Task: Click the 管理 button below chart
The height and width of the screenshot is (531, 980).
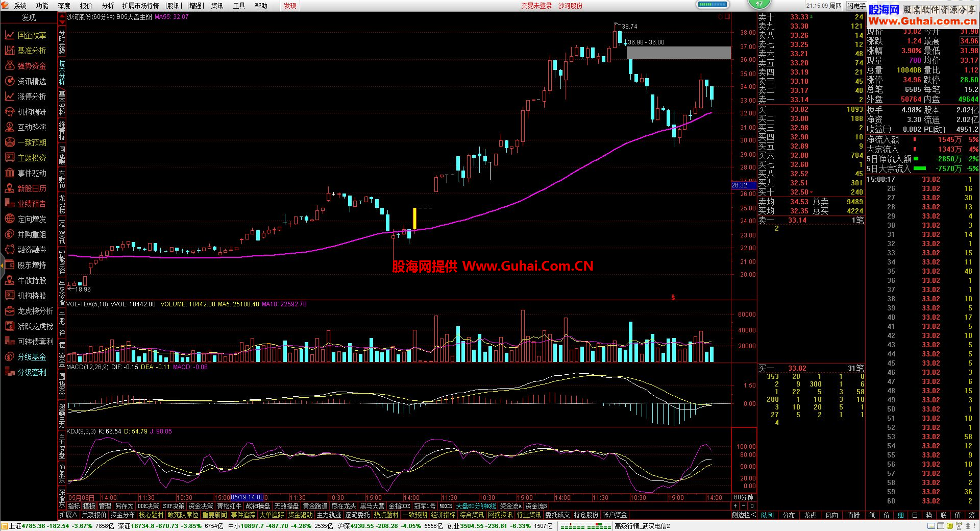Action: tap(105, 506)
